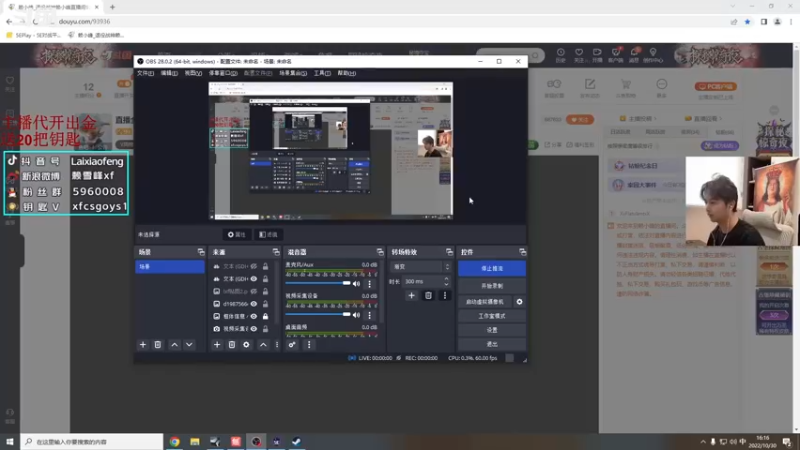Adjust the 麦克风/Aux volume slider

tap(318, 284)
